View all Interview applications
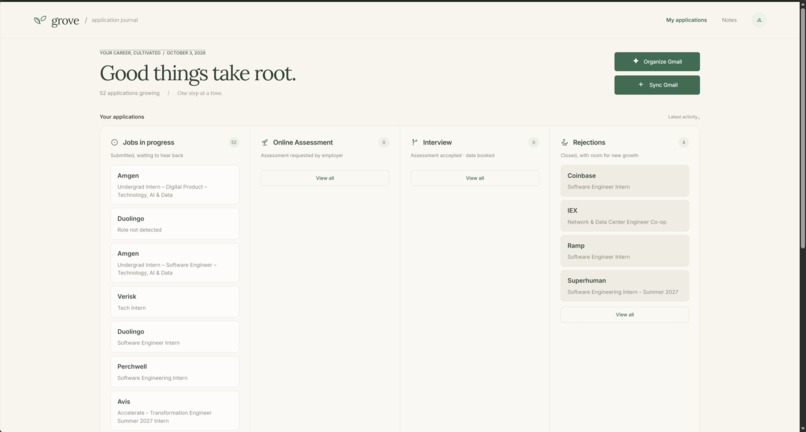Image resolution: width=806 pixels, height=432 pixels. click(x=474, y=178)
